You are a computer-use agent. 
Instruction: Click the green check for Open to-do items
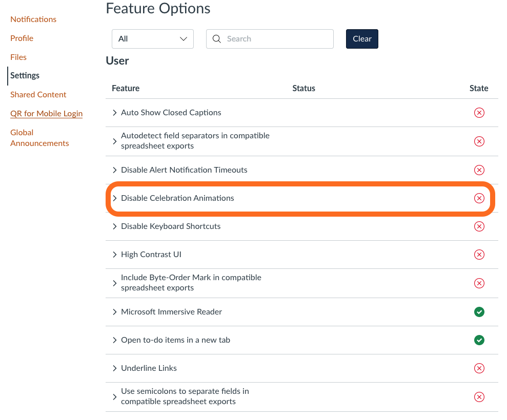(x=479, y=340)
